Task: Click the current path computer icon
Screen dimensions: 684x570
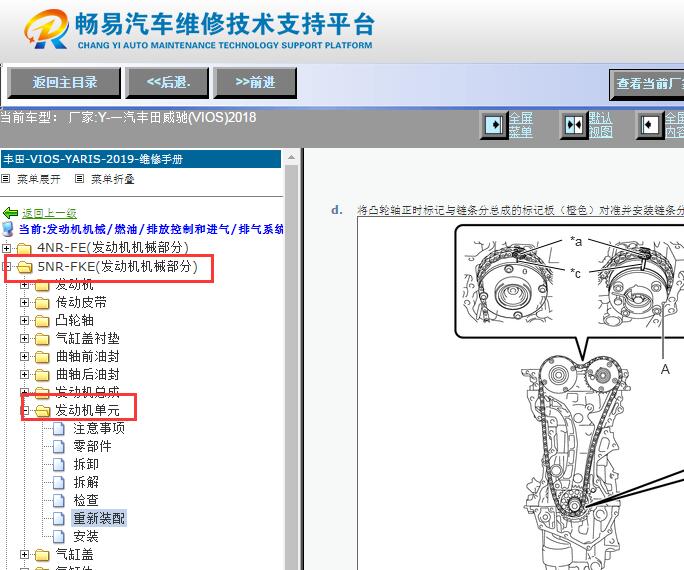Action: (x=8, y=229)
